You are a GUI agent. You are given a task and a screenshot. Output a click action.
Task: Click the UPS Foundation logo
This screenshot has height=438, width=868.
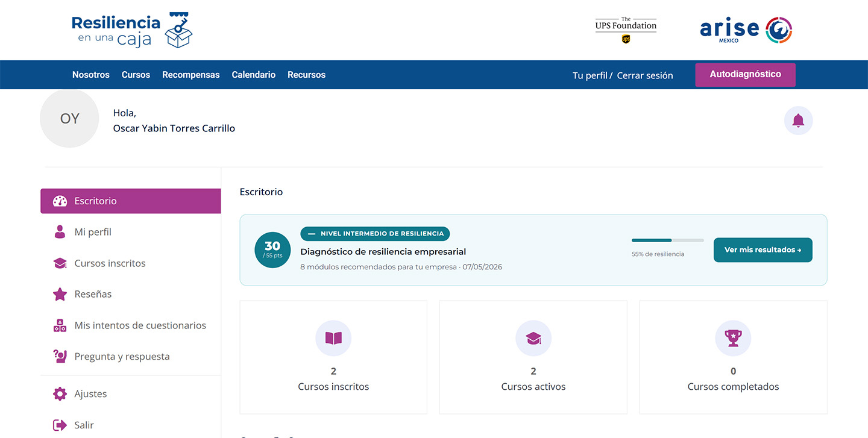click(x=626, y=30)
